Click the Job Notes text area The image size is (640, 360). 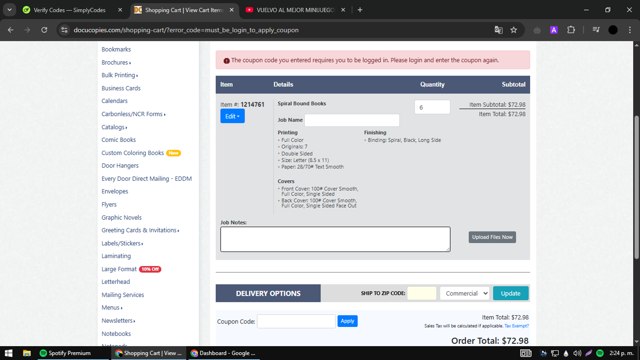point(336,239)
